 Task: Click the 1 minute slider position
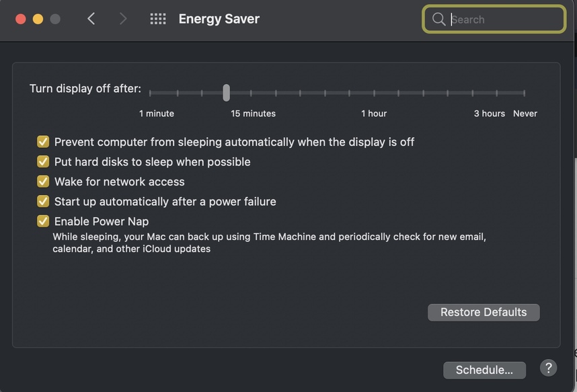click(x=151, y=93)
